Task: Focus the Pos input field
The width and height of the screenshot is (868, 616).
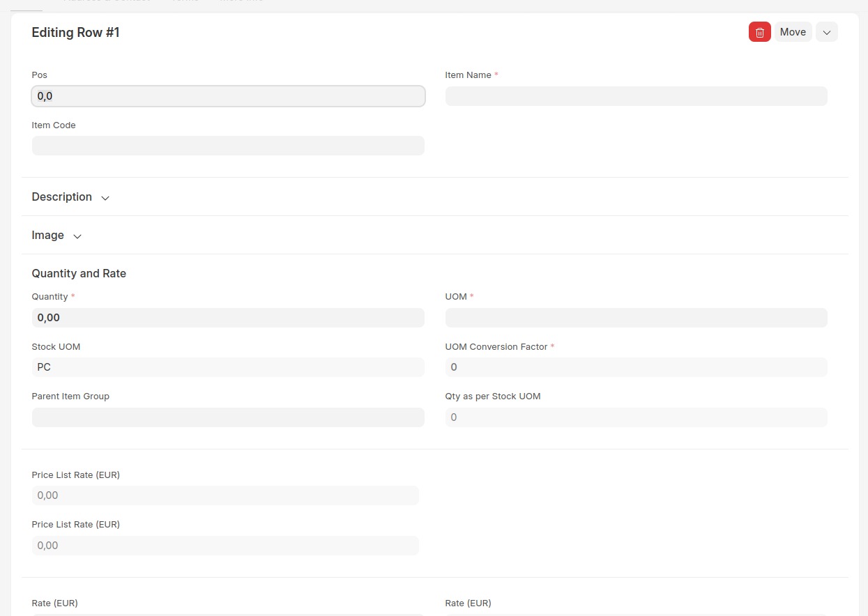Action: 228,96
